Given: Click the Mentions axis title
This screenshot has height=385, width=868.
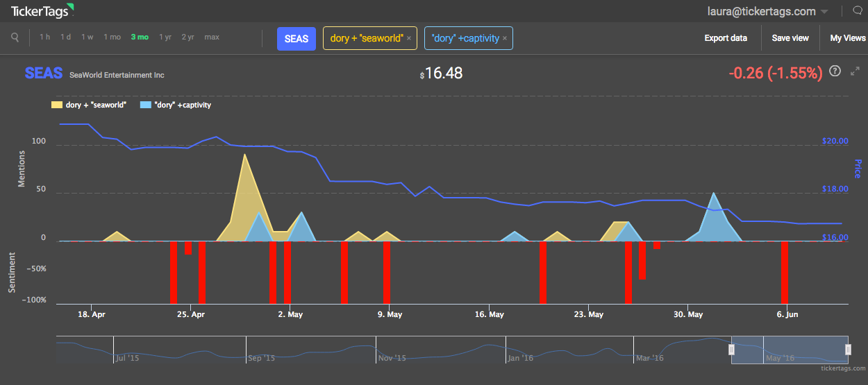Looking at the screenshot, I should point(22,170).
